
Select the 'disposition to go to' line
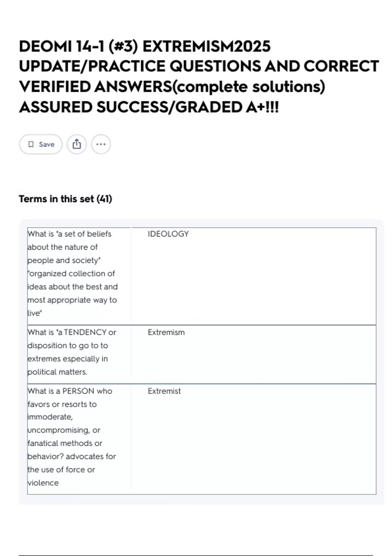click(x=68, y=345)
